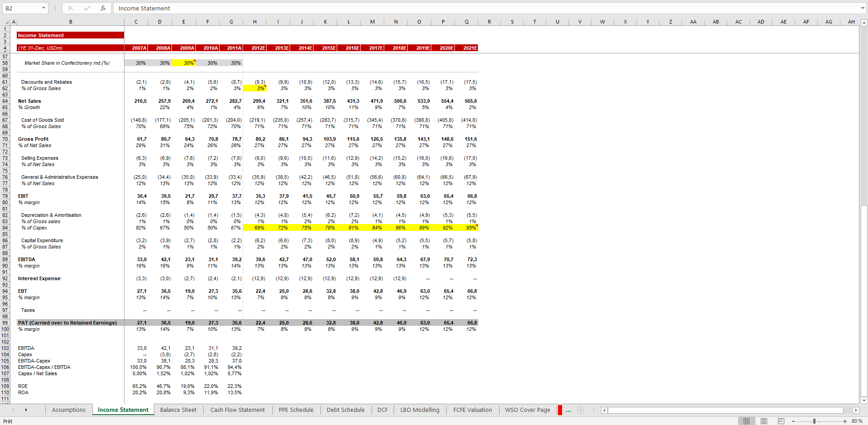Switch to the Assumptions sheet tab
Screen dimensions: 868x425
pos(68,410)
